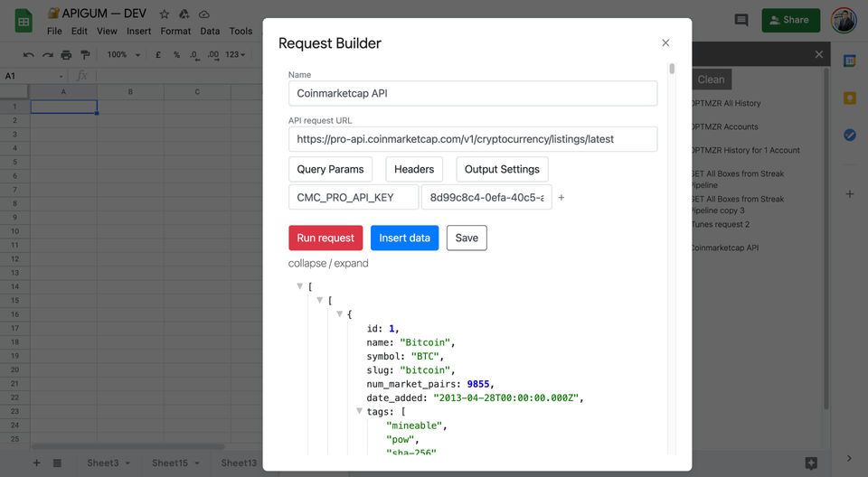The width and height of the screenshot is (868, 477).
Task: Collapse the Bitcoin JSON object
Action: pos(339,313)
